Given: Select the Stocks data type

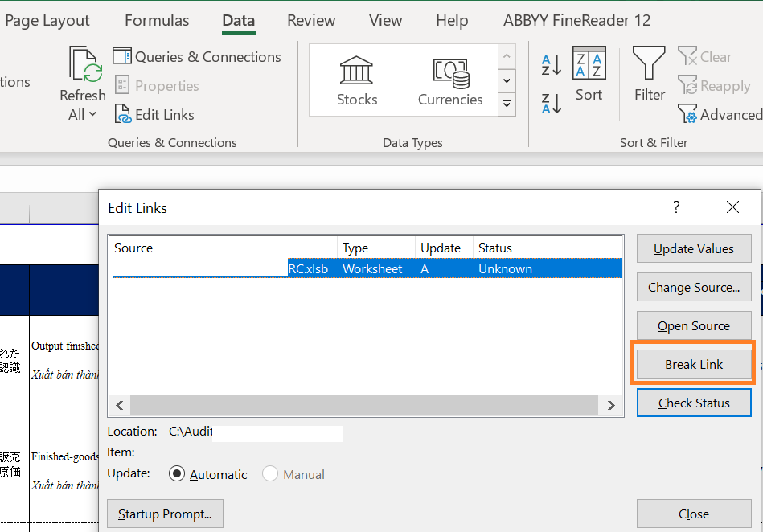Looking at the screenshot, I should tap(357, 80).
